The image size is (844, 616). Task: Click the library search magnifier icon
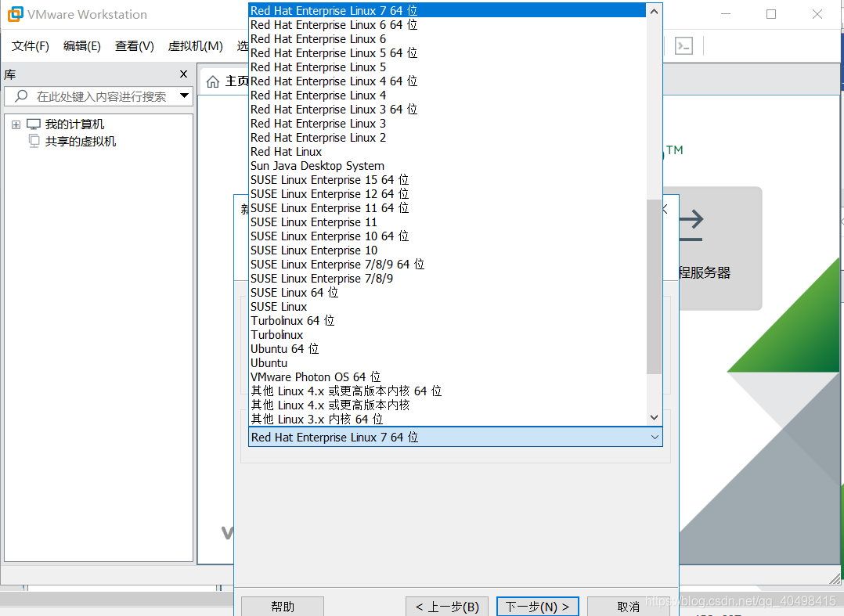(21, 96)
